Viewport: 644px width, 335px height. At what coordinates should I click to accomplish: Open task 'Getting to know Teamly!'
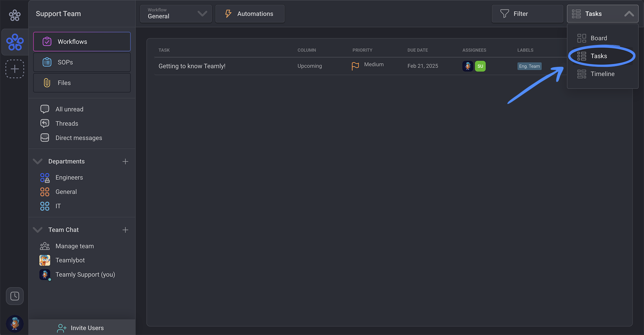tap(192, 66)
